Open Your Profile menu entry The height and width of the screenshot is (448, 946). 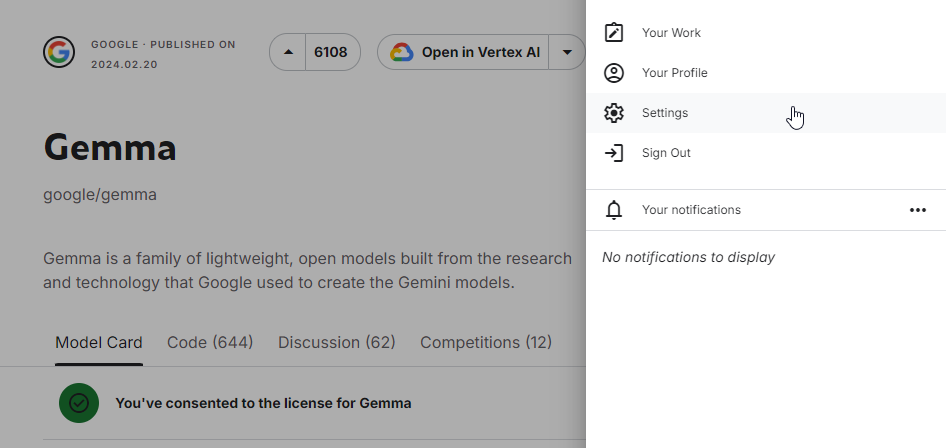click(766, 73)
